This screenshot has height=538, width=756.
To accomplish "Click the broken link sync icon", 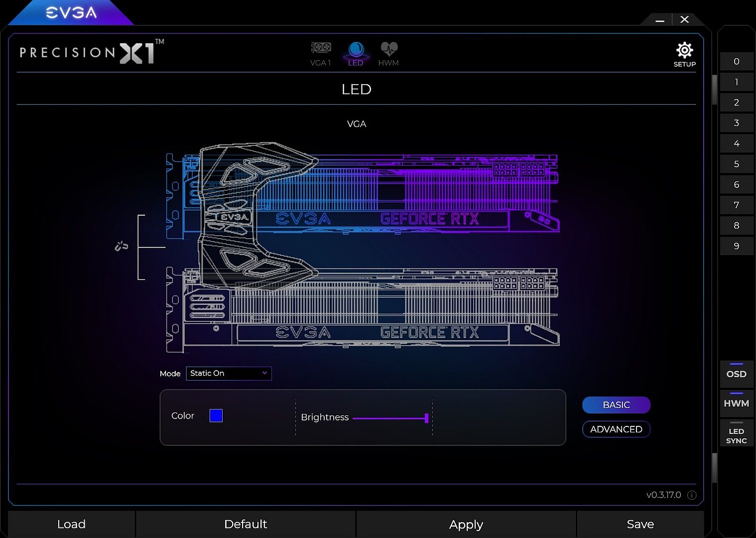I will coord(121,246).
